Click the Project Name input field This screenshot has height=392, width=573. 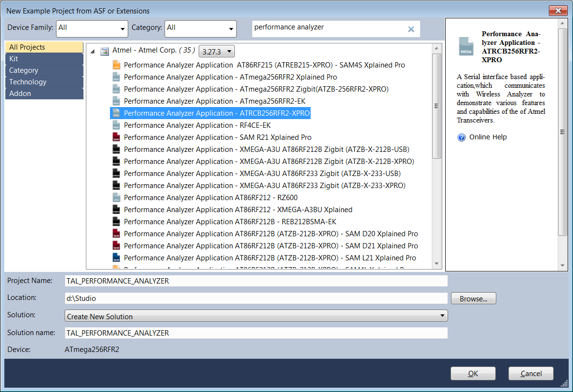tap(256, 281)
